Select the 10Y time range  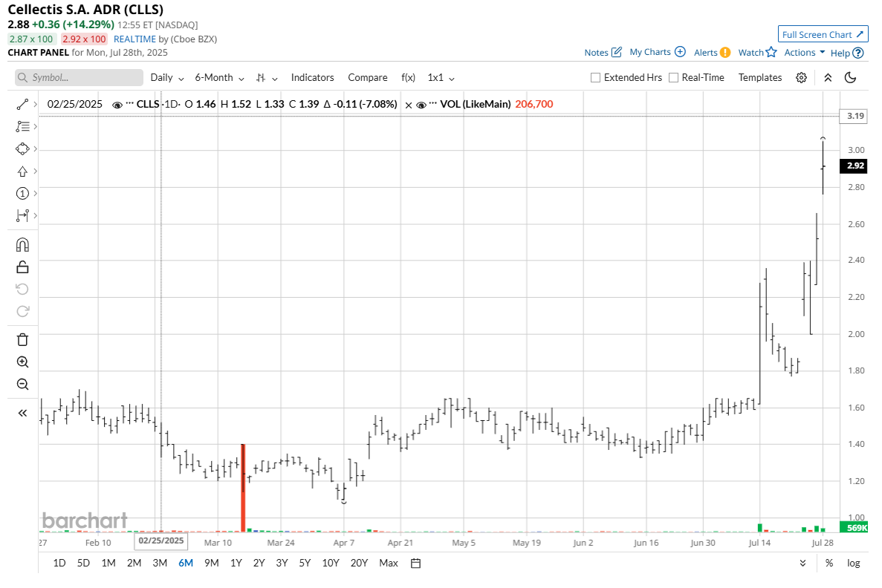coord(331,563)
